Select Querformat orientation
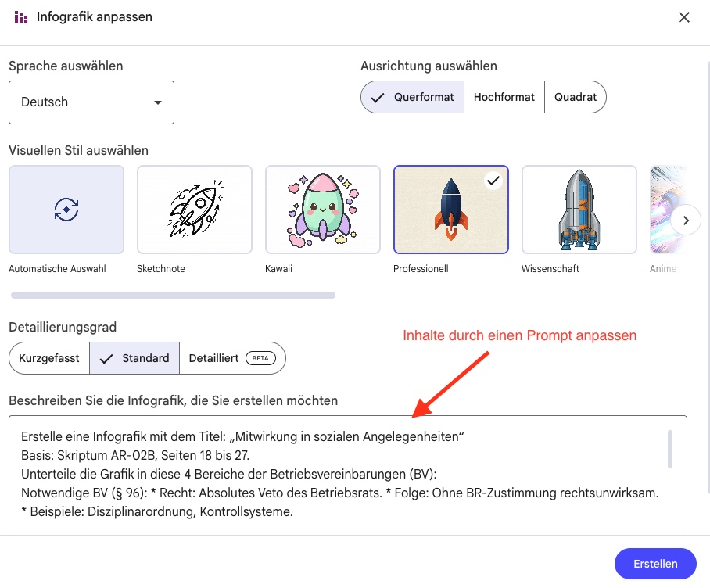710x588 pixels. (412, 98)
